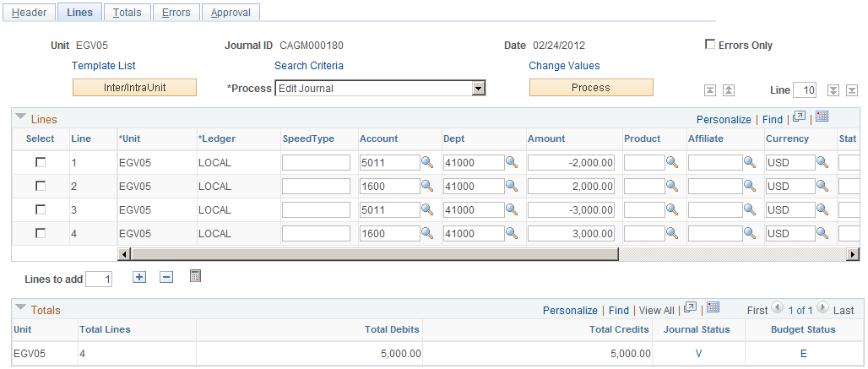Click the Line number input field
This screenshot has height=369, width=868.
click(x=805, y=90)
